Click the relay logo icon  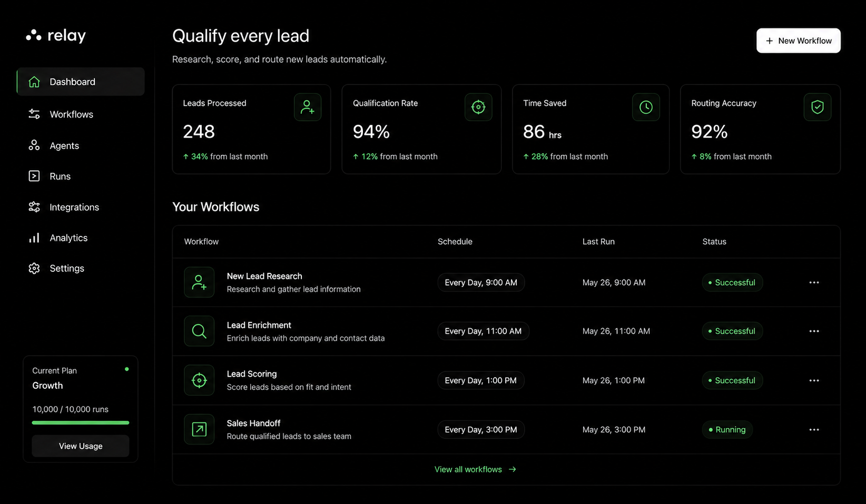coord(34,35)
